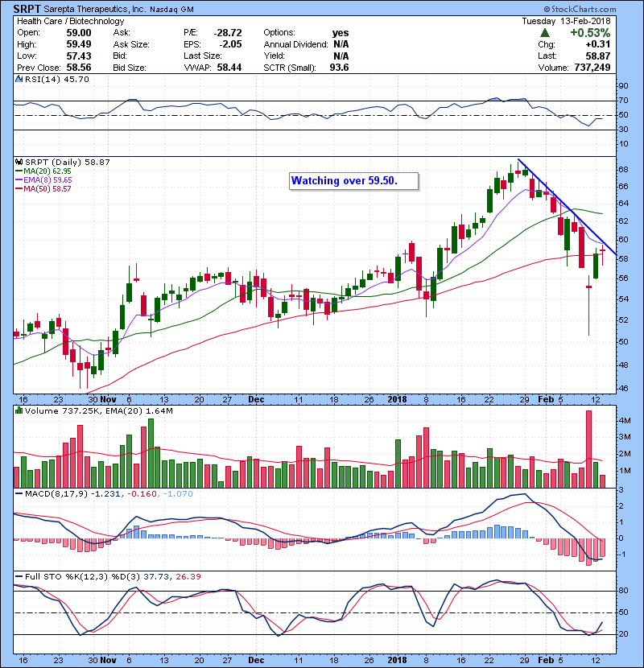Click the 'SRPT (Daily) 58.87' chart label
Image resolution: width=644 pixels, height=668 pixels.
click(x=68, y=163)
